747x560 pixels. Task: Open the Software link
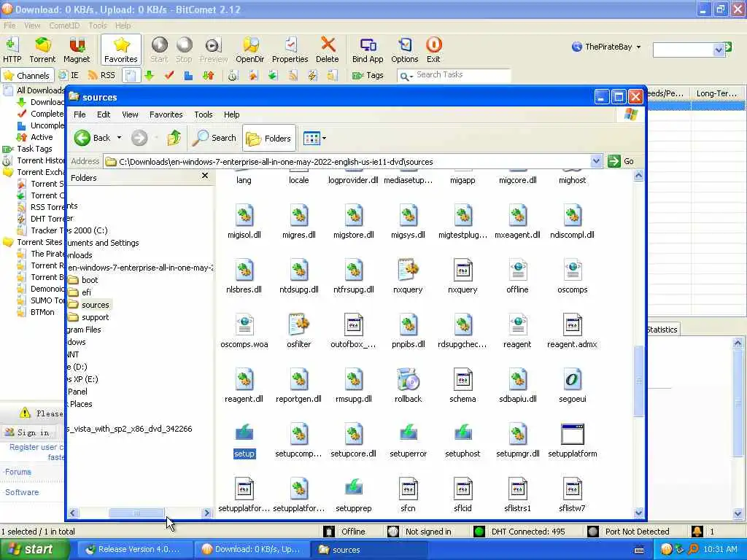(22, 492)
